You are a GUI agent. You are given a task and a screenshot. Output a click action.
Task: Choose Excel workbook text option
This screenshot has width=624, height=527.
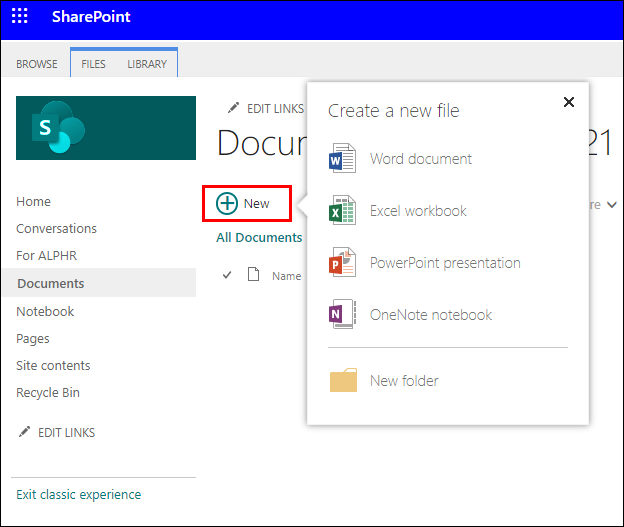pyautogui.click(x=418, y=211)
